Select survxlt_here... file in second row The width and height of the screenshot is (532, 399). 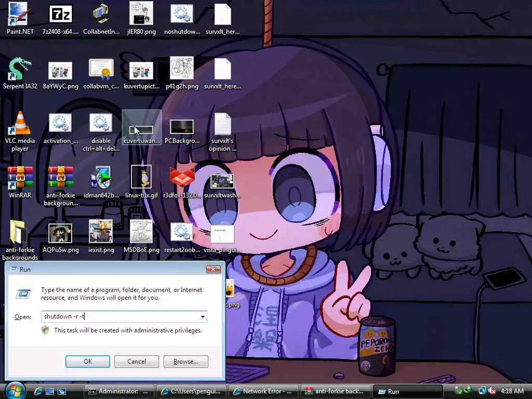tap(222, 74)
